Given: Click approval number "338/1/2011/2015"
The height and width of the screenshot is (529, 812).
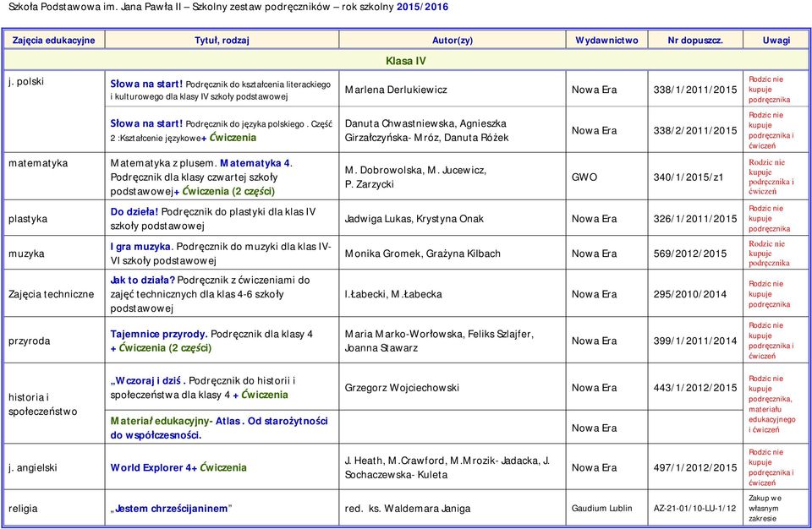Looking at the screenshot, I should click(695, 90).
